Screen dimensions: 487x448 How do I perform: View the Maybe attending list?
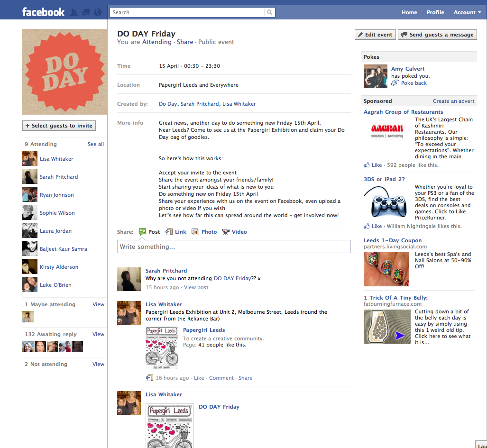(98, 304)
